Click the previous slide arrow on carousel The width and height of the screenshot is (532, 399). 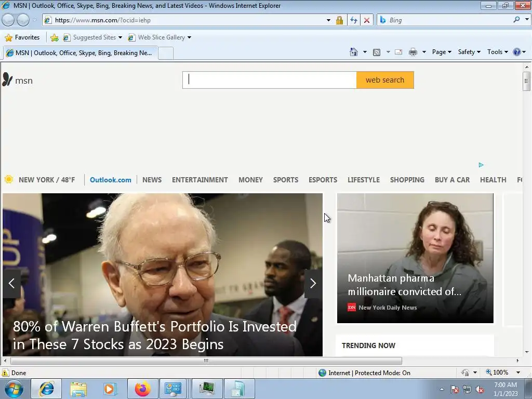pyautogui.click(x=11, y=283)
